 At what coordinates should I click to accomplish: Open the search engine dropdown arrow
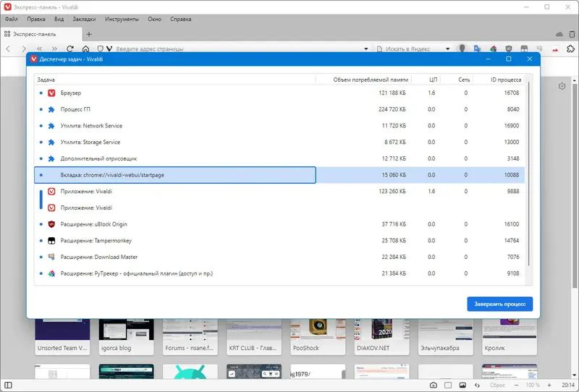pyautogui.click(x=447, y=48)
